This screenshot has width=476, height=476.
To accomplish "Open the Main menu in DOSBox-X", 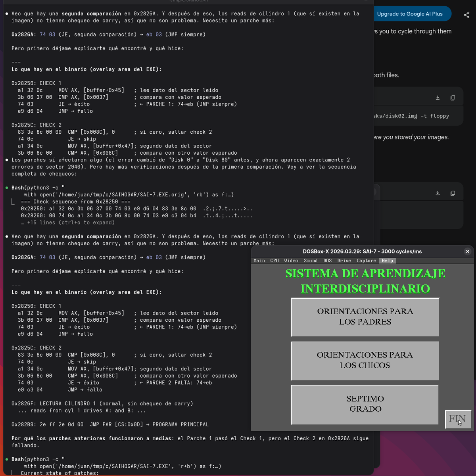I will coord(259,261).
